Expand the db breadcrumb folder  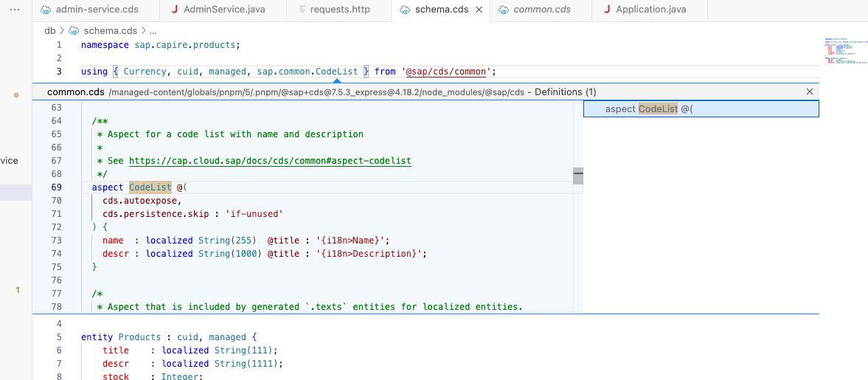[x=49, y=31]
